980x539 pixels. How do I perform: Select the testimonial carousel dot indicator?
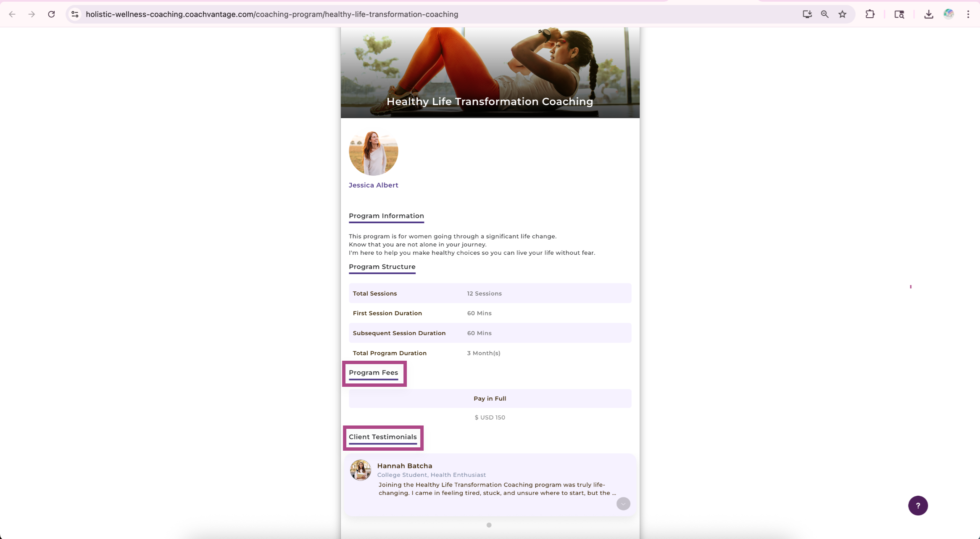(x=489, y=525)
